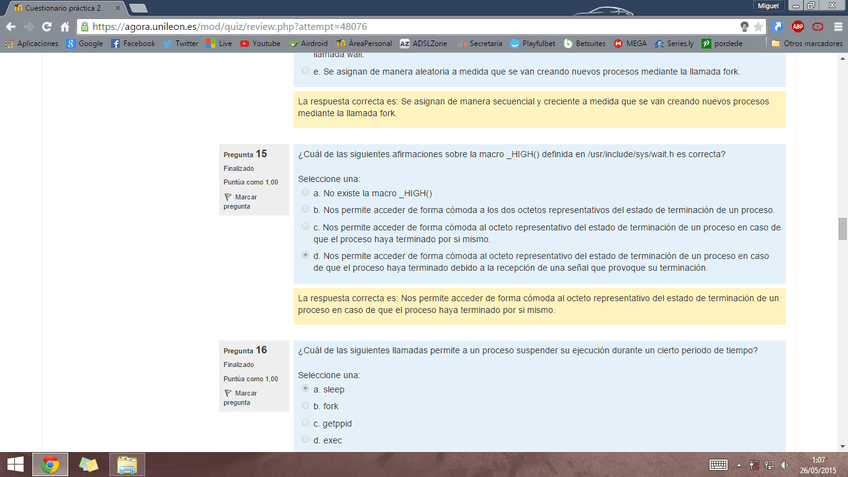Open the MEGA bookmark
848x477 pixels.
tap(630, 43)
